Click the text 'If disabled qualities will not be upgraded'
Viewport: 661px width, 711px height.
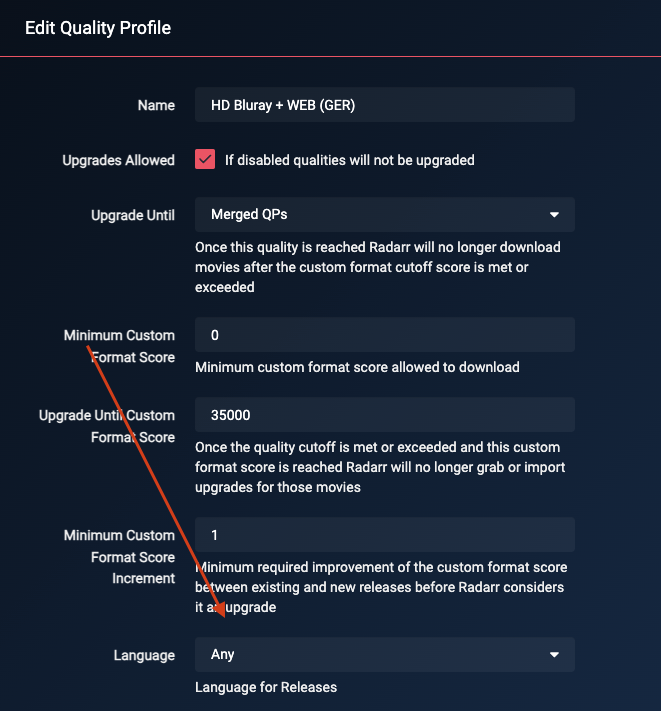[349, 160]
